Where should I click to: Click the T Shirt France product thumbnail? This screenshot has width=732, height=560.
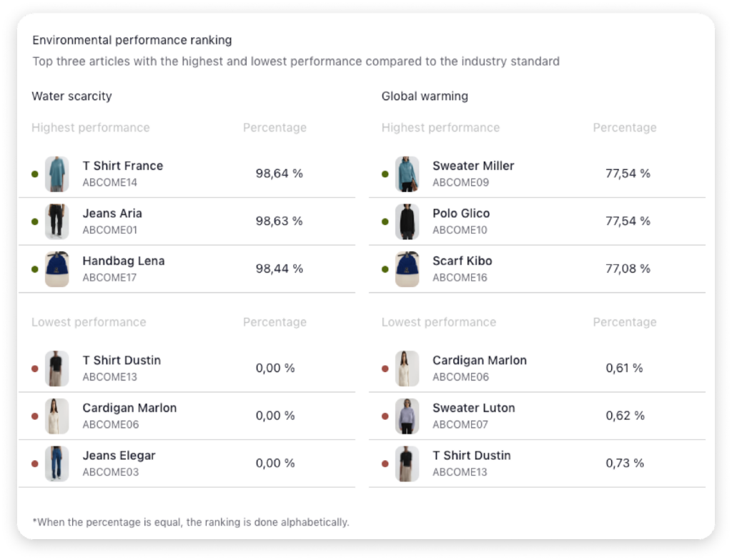tap(57, 174)
